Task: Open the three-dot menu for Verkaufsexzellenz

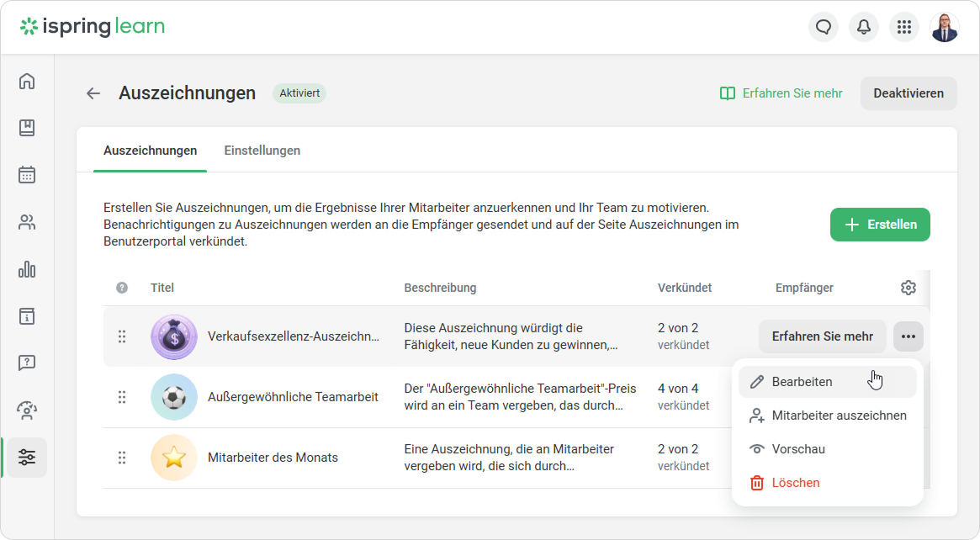Action: tap(908, 336)
